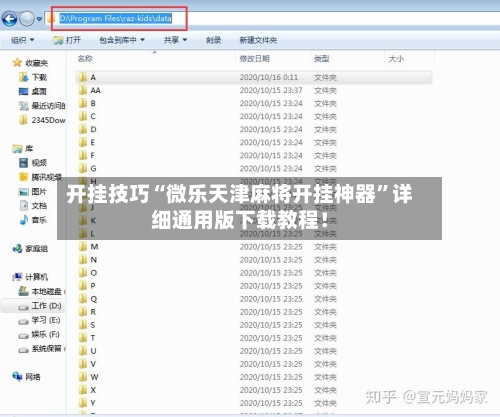Select 计算机 in the sidebar

click(30, 277)
